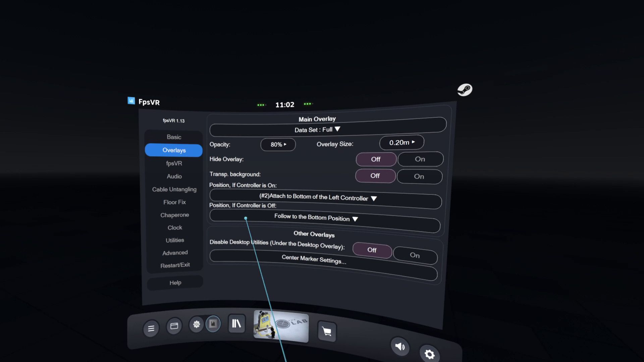Open the Desktop view icon
Viewport: 644px width, 362px height.
[174, 325]
